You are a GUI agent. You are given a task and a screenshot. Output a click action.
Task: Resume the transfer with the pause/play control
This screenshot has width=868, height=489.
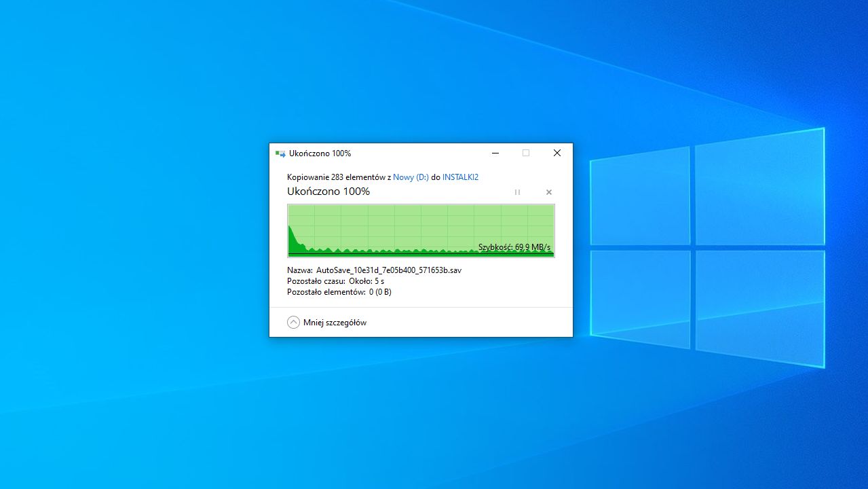point(517,192)
